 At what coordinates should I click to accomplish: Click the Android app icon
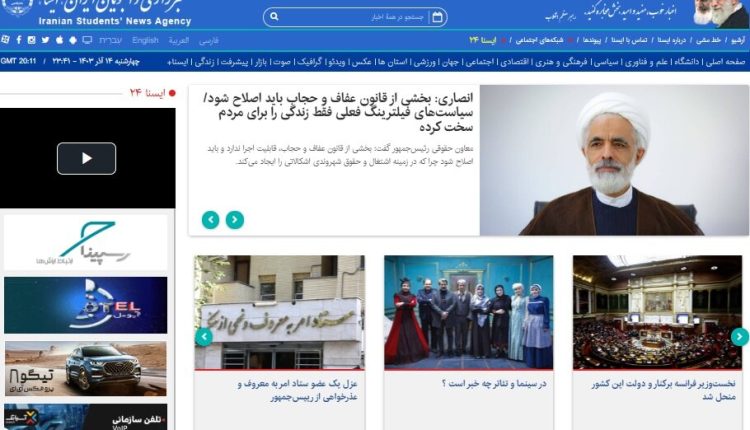pyautogui.click(x=73, y=40)
